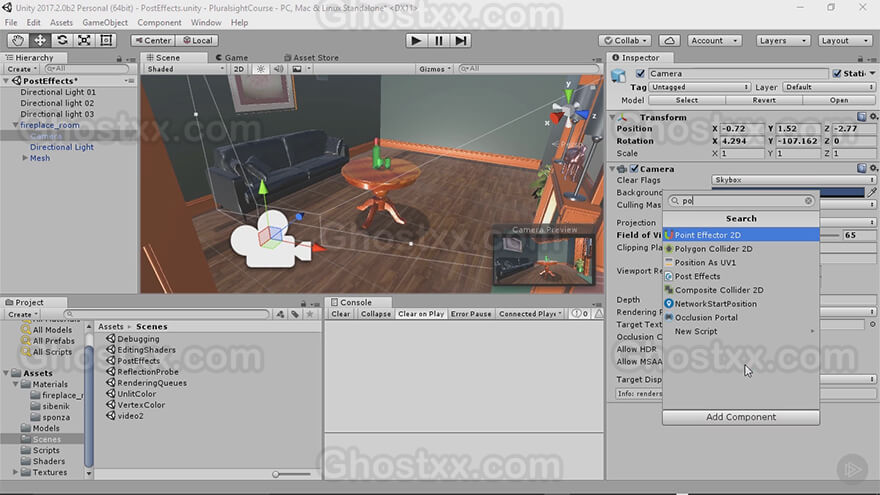Expand the Mesh hierarchy item
The image size is (880, 495).
pos(25,158)
